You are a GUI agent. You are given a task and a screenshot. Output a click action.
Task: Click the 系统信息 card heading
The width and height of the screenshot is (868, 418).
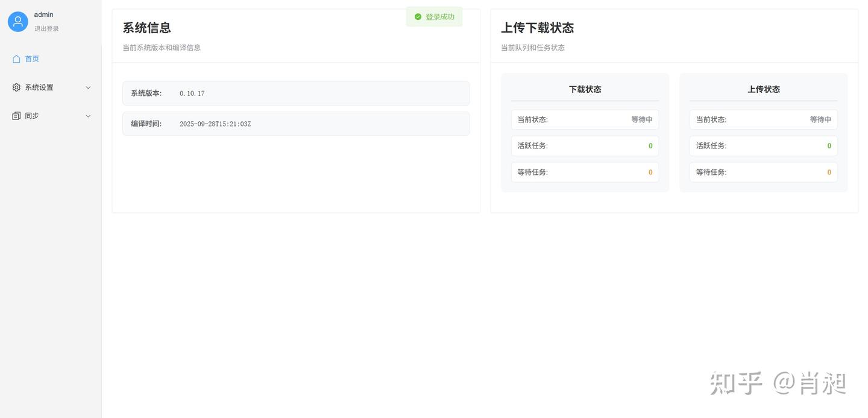click(147, 28)
